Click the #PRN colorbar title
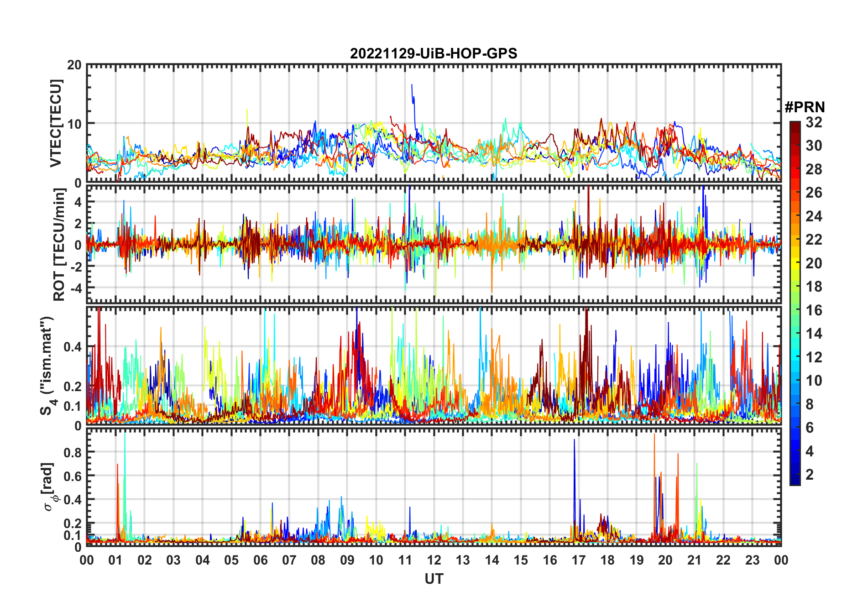 [805, 107]
